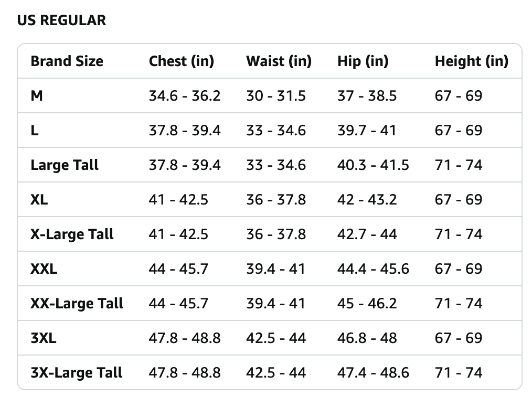Select the M size row label
Screen dimensions: 532x408
point(37,95)
